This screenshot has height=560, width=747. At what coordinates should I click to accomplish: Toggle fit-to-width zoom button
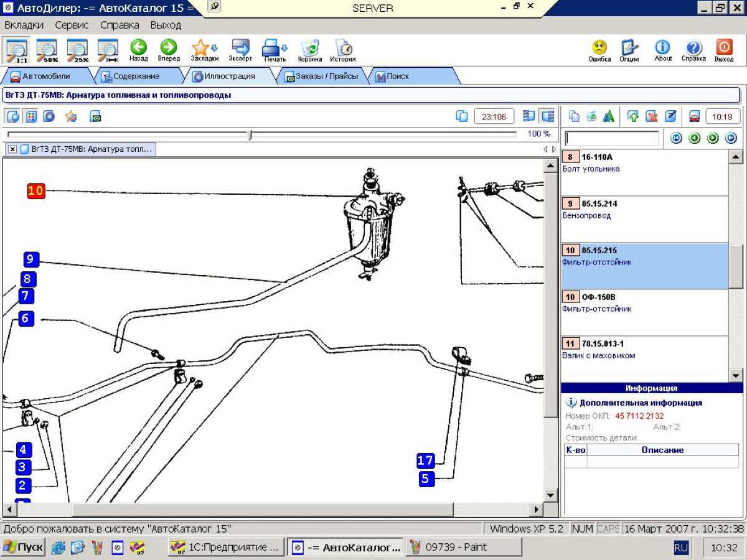pyautogui.click(x=108, y=50)
